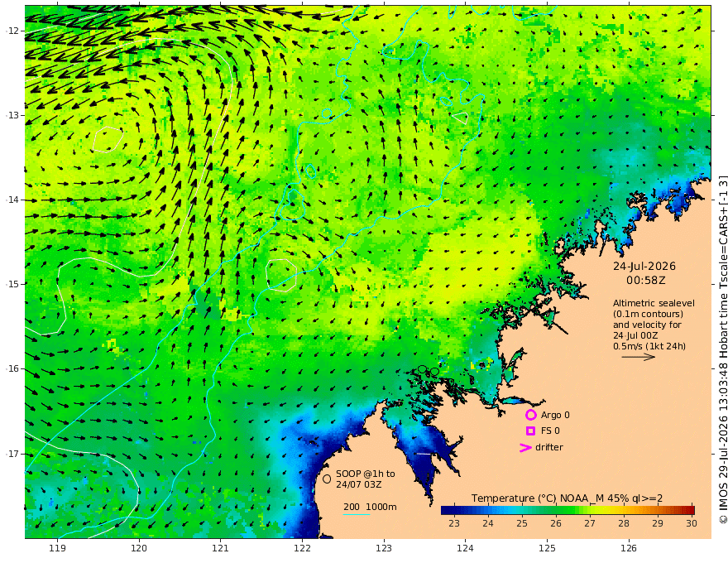Viewport: 728px width, 563px height.
Task: Click the 122 longitude axis label
Action: click(302, 549)
